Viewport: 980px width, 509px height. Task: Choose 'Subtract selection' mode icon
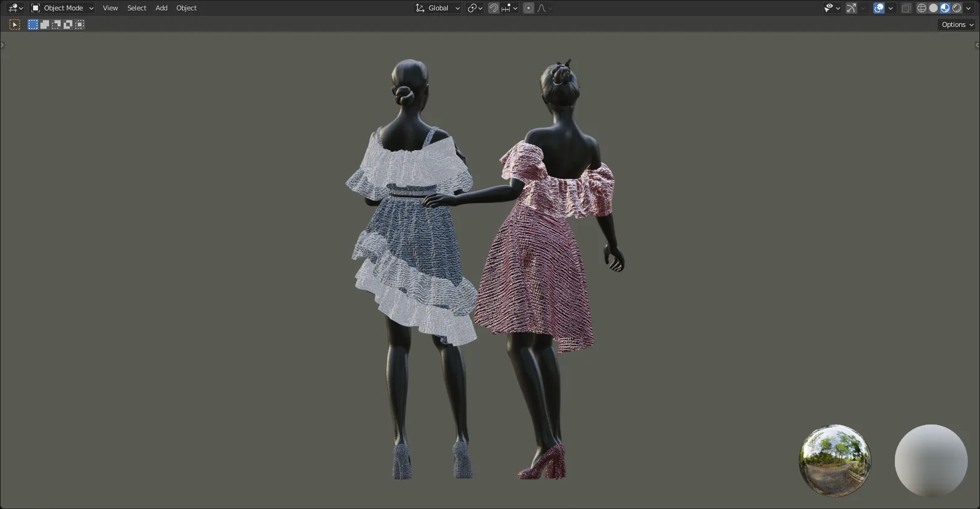pos(56,25)
